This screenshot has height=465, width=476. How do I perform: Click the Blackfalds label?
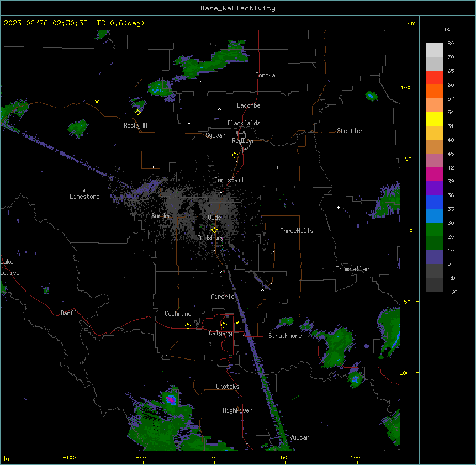[x=244, y=123]
